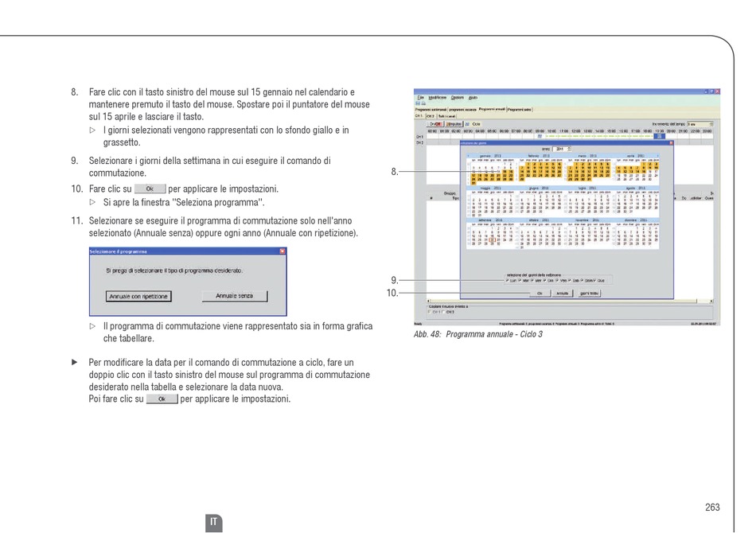The height and width of the screenshot is (533, 756).
Task: Switch to the Programmi annuali tab
Action: (x=492, y=110)
